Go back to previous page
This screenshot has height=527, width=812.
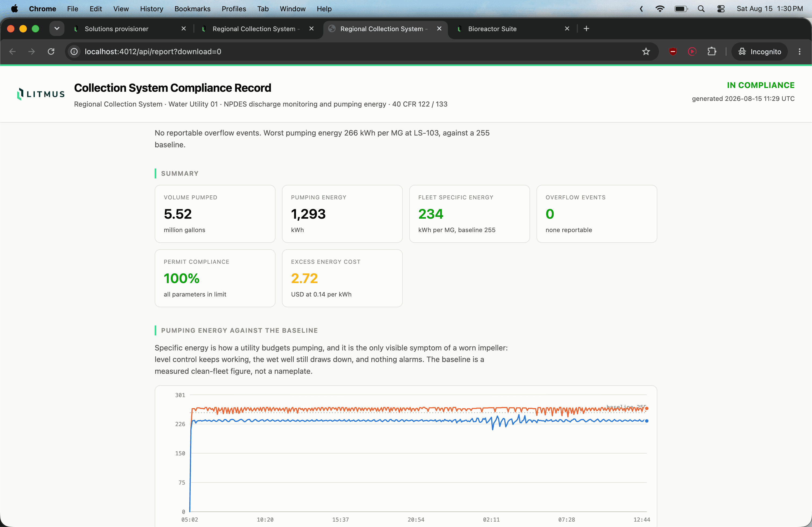[13, 52]
